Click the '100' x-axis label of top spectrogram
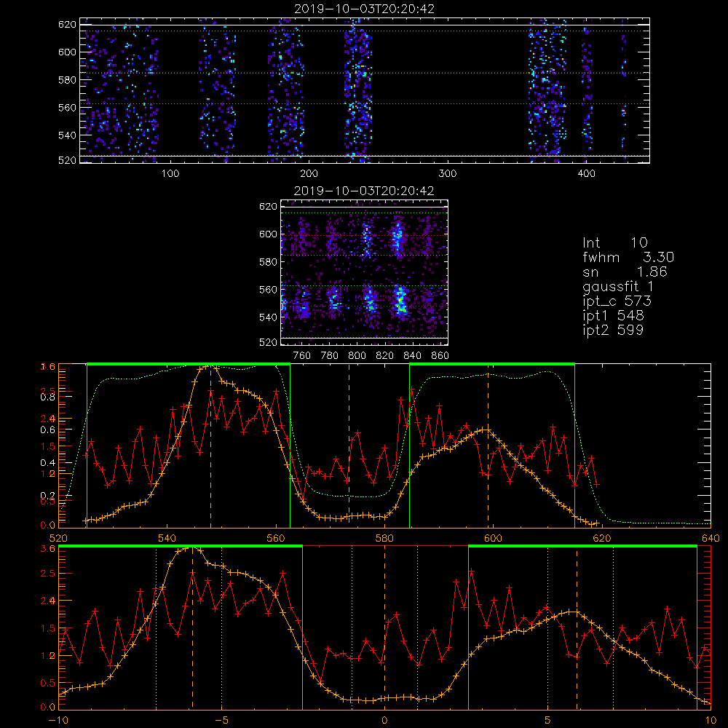728x728 pixels. click(170, 174)
